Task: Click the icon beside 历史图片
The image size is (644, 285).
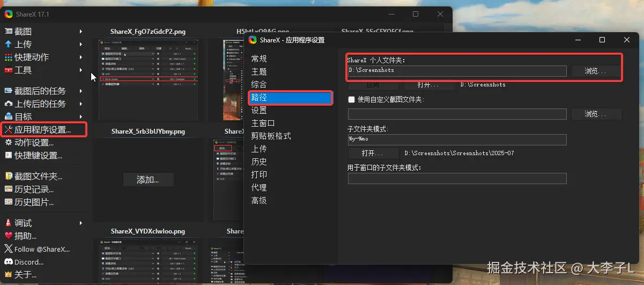Action: [x=9, y=202]
